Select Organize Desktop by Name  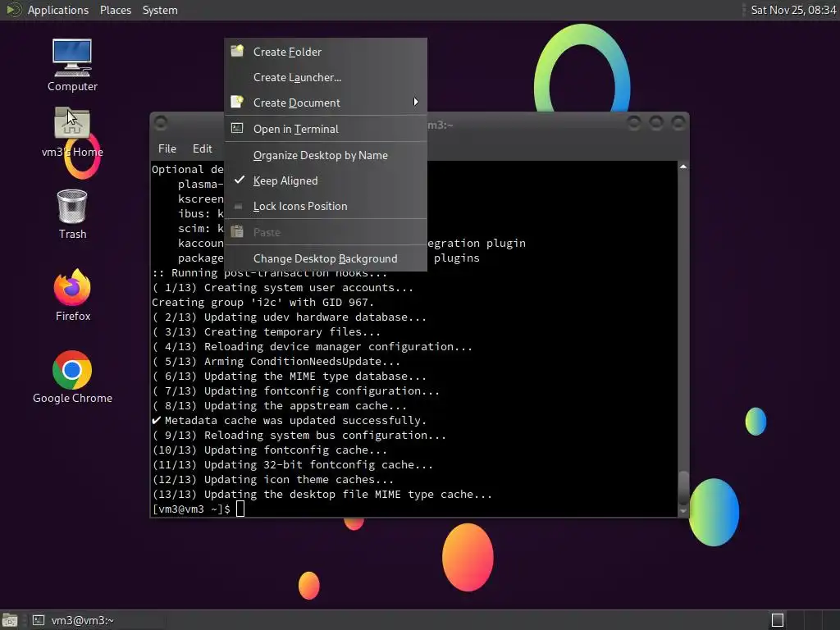[x=326, y=155]
